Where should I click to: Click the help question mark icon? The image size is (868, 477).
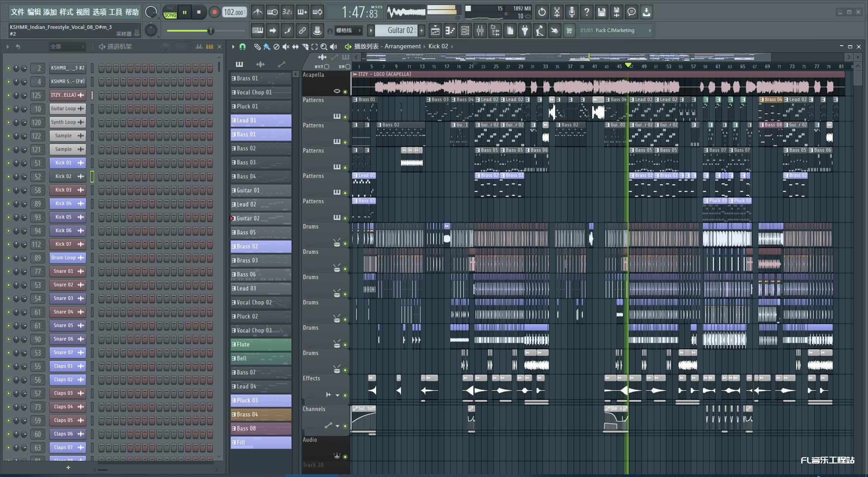click(587, 12)
